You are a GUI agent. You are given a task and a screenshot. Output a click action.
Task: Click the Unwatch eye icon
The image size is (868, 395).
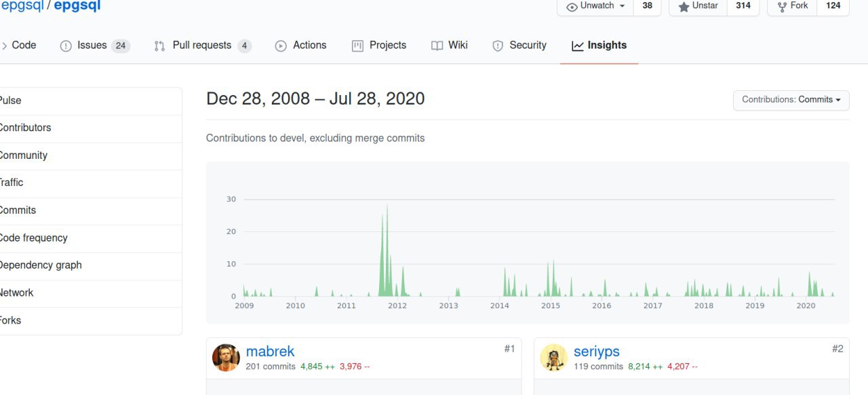[x=572, y=6]
